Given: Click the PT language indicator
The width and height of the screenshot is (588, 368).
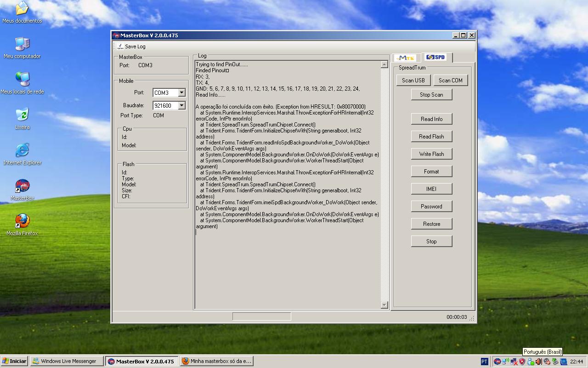Looking at the screenshot, I should 484,362.
